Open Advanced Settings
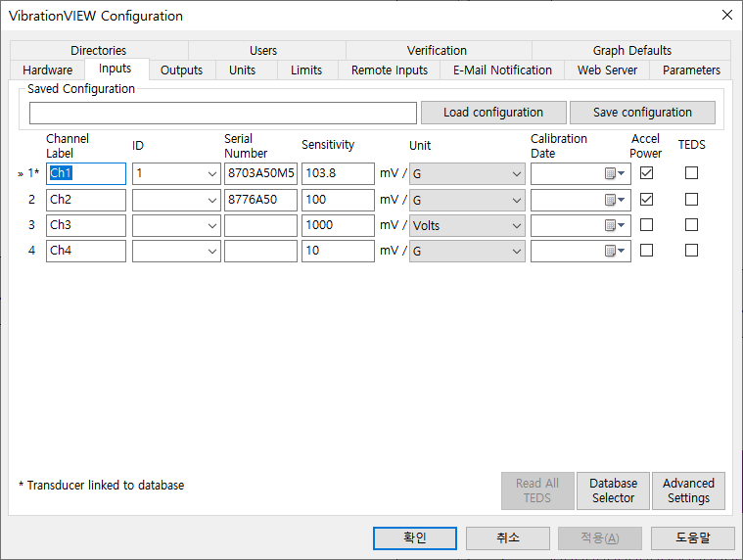The width and height of the screenshot is (743, 560). click(x=688, y=490)
